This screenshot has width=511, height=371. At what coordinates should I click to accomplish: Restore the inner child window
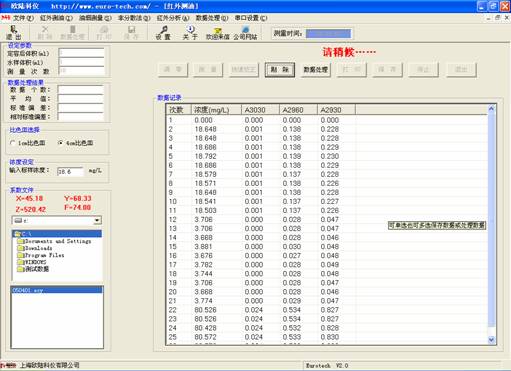(497, 18)
